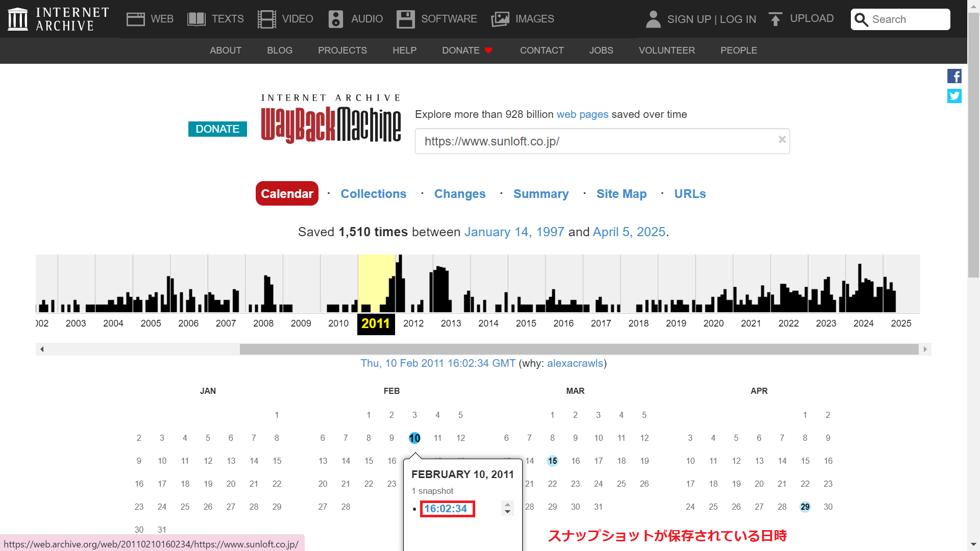Open Internet Archive home via the columned logo

pyautogui.click(x=18, y=18)
